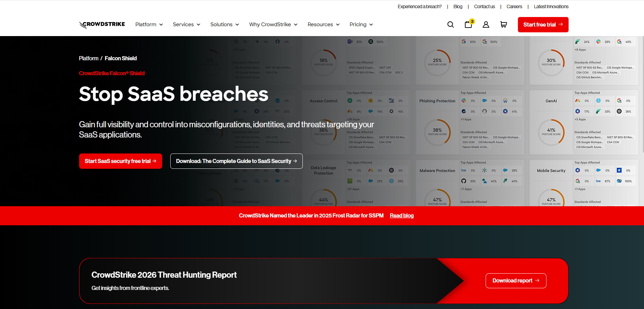
Task: Click the Platform breadcrumb
Action: [x=89, y=58]
